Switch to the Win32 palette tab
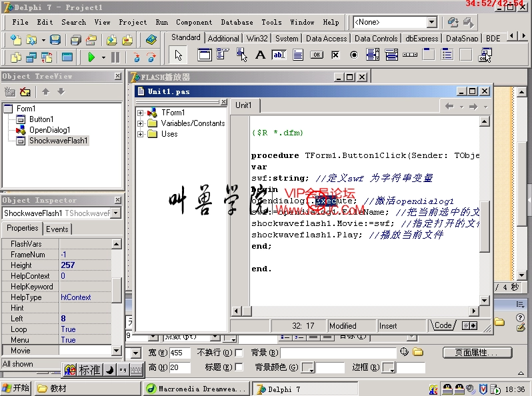This screenshot has height=396, width=532. (257, 39)
